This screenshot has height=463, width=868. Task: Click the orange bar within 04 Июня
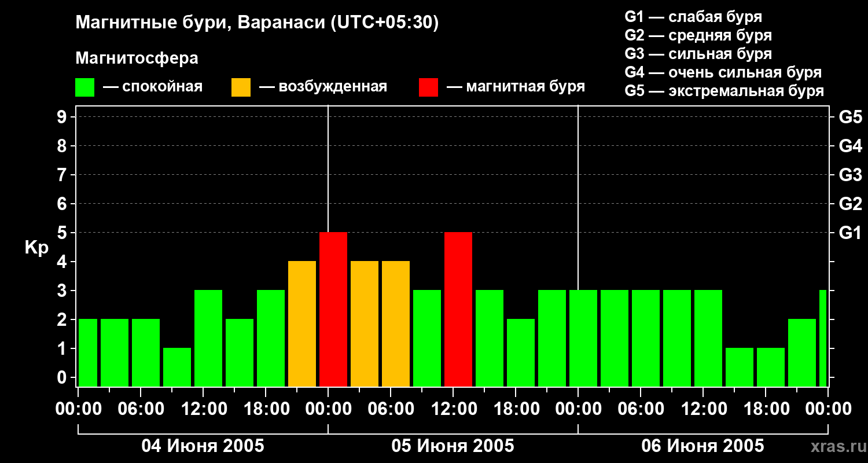coord(302,324)
